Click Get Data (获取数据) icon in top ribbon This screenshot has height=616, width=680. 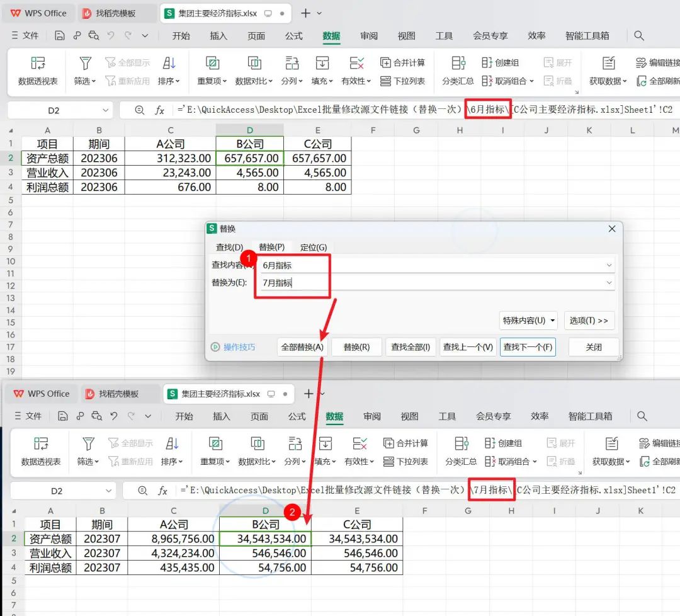[608, 64]
